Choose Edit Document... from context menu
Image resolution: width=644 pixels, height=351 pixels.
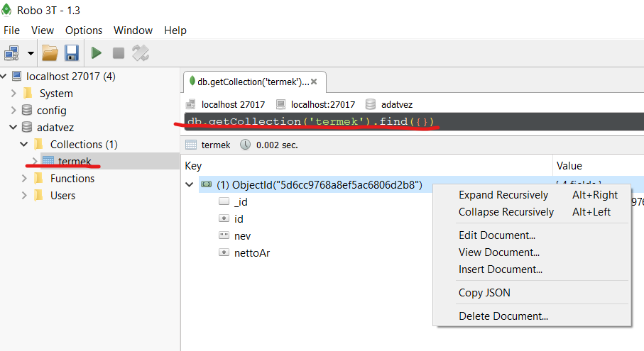pyautogui.click(x=532, y=235)
